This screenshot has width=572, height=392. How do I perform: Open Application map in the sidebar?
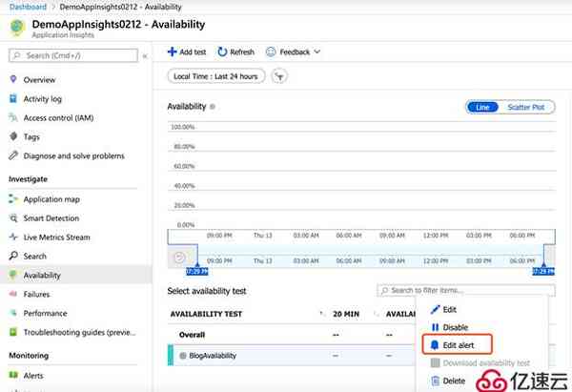(51, 199)
